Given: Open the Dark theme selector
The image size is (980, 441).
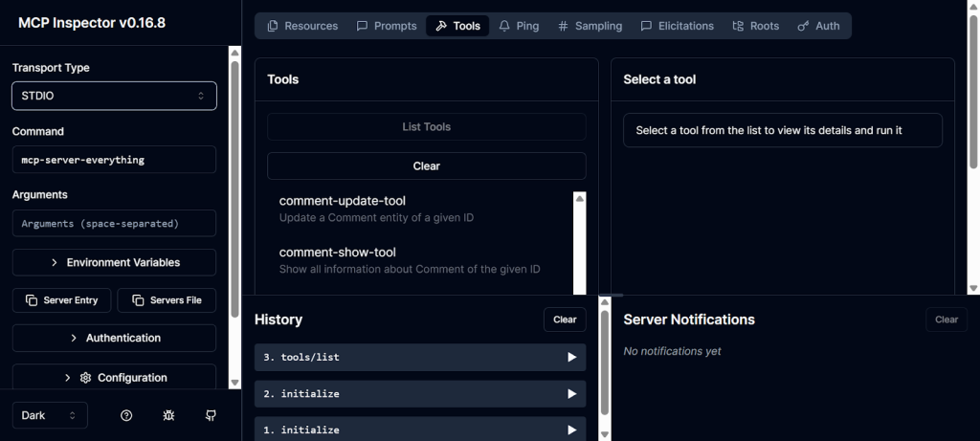Looking at the screenshot, I should pyautogui.click(x=49, y=415).
